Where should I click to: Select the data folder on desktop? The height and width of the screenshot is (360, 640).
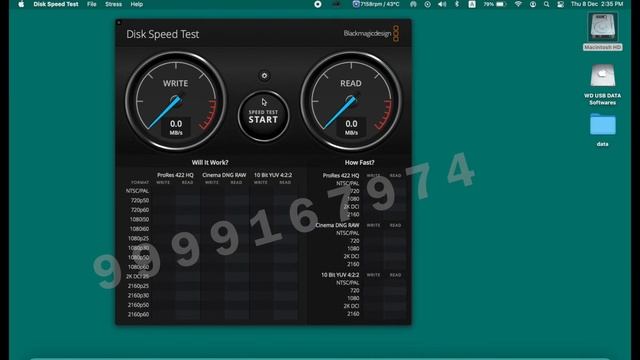tap(602, 130)
